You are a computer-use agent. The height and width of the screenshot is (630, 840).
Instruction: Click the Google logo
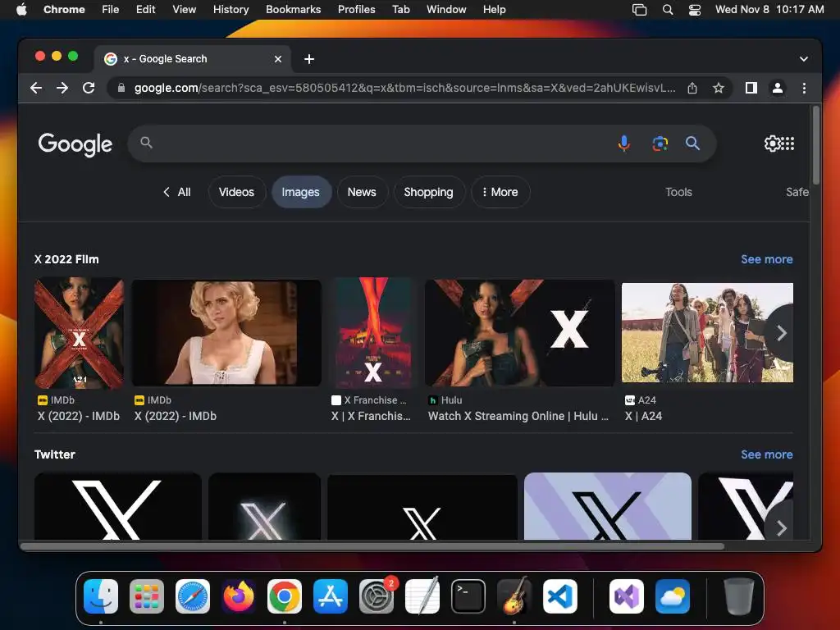[75, 144]
